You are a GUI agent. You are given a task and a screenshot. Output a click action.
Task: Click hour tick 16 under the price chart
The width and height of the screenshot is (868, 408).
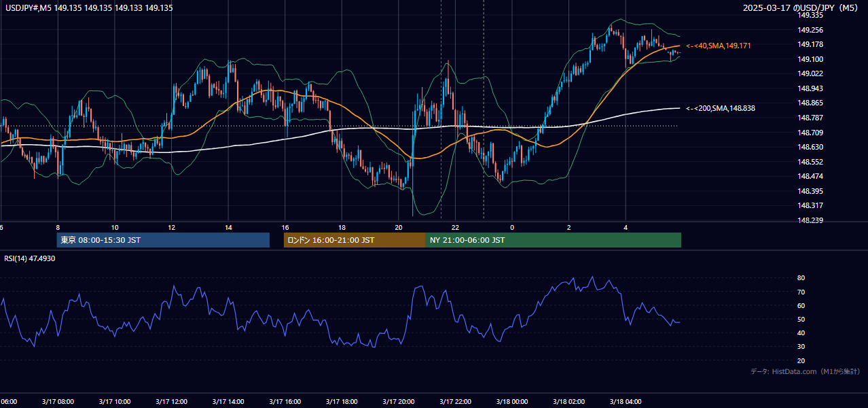pyautogui.click(x=285, y=227)
